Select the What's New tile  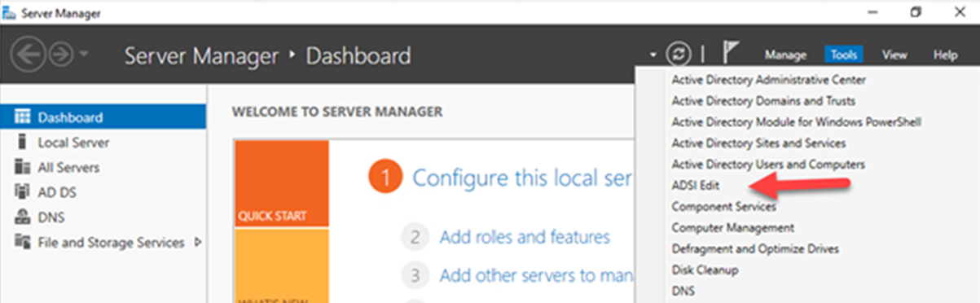point(282,266)
